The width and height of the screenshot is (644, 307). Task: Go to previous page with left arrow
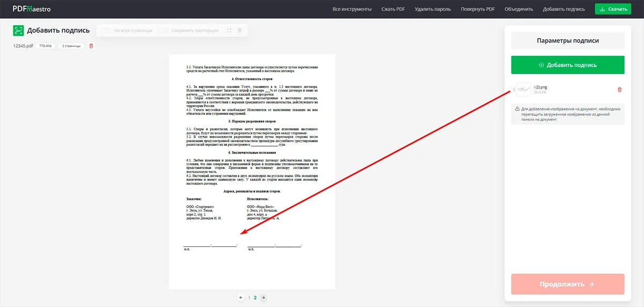coord(241,297)
